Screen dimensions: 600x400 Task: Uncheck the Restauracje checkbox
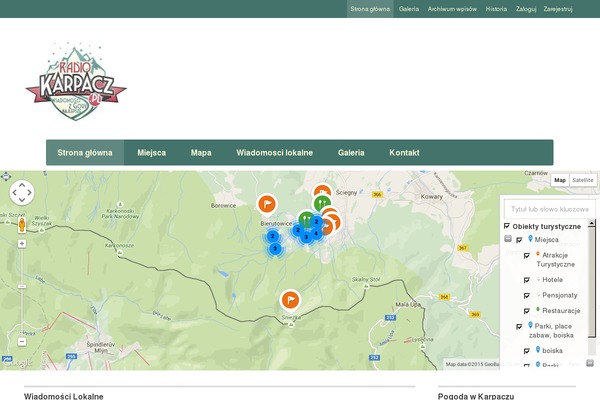[527, 311]
